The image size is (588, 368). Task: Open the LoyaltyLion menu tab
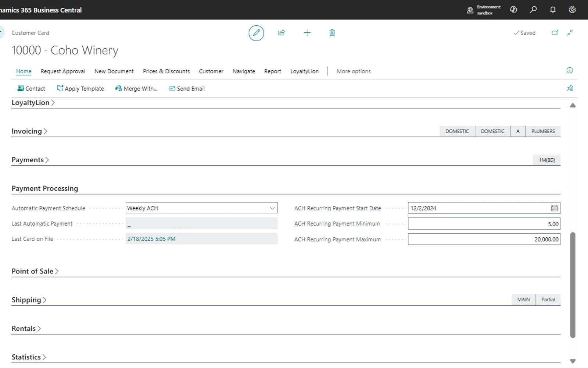point(304,71)
